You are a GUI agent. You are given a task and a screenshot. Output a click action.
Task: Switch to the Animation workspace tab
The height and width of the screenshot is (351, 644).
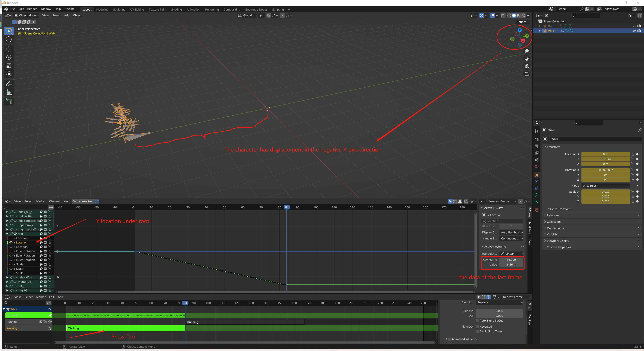tap(193, 10)
